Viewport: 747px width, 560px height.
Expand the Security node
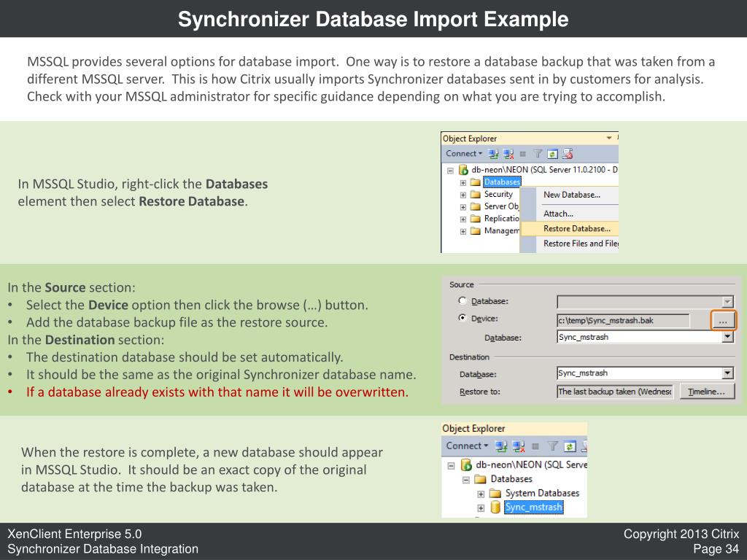[463, 195]
